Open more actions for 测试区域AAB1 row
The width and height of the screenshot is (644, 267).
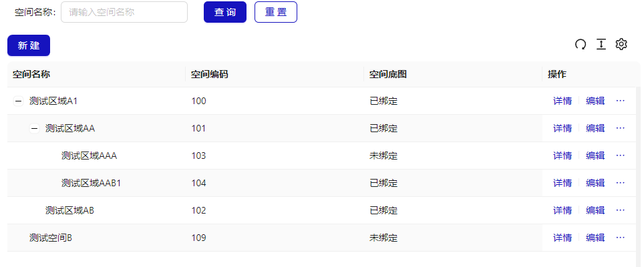coord(620,183)
